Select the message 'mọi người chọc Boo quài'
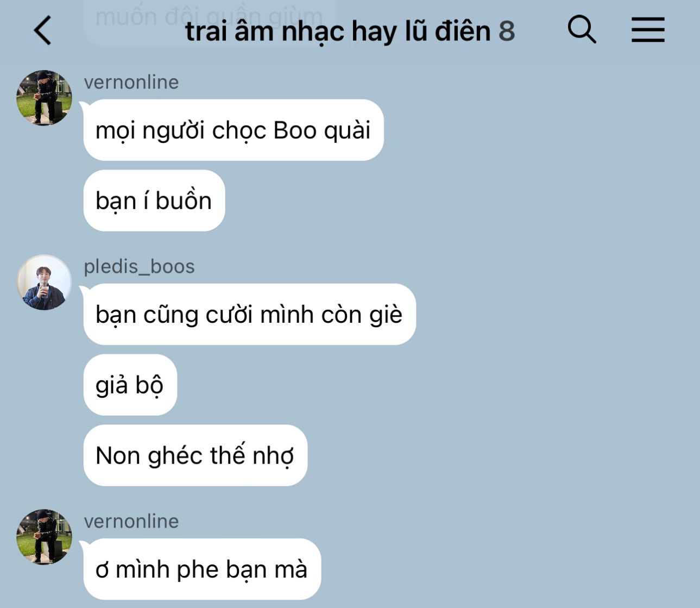Screen dimensions: 700x608 234,130
